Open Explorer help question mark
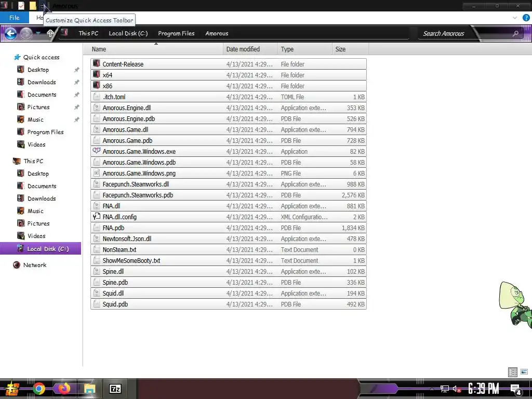Screen dimensions: 532x399 [x=526, y=18]
